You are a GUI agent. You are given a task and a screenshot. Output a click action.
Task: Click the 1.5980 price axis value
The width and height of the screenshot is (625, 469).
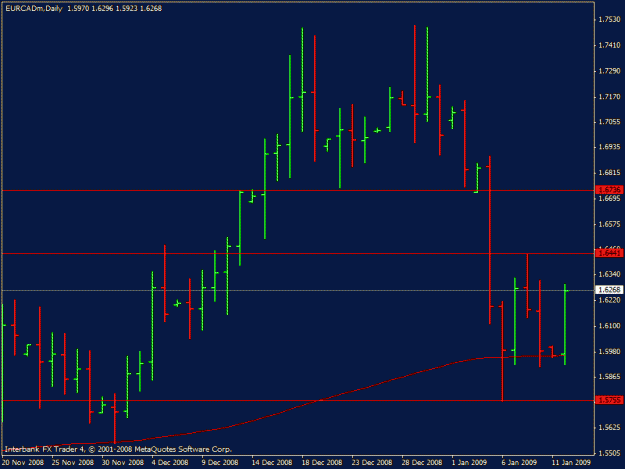click(x=609, y=351)
